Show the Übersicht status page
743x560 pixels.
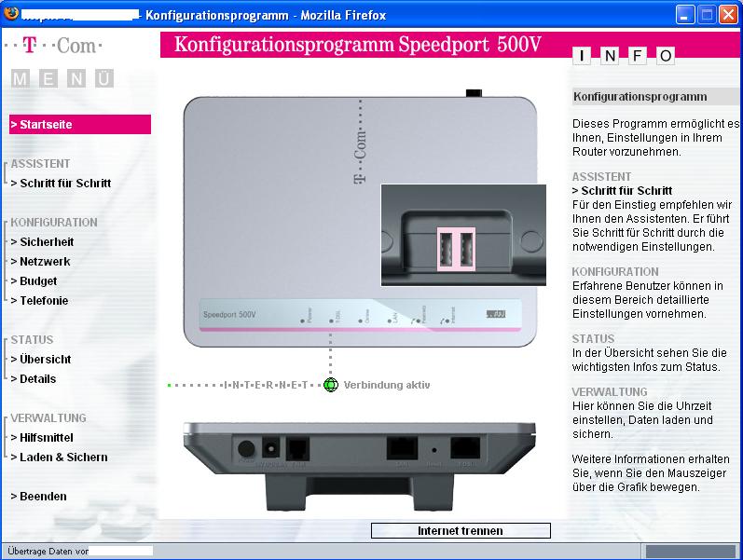[x=41, y=359]
